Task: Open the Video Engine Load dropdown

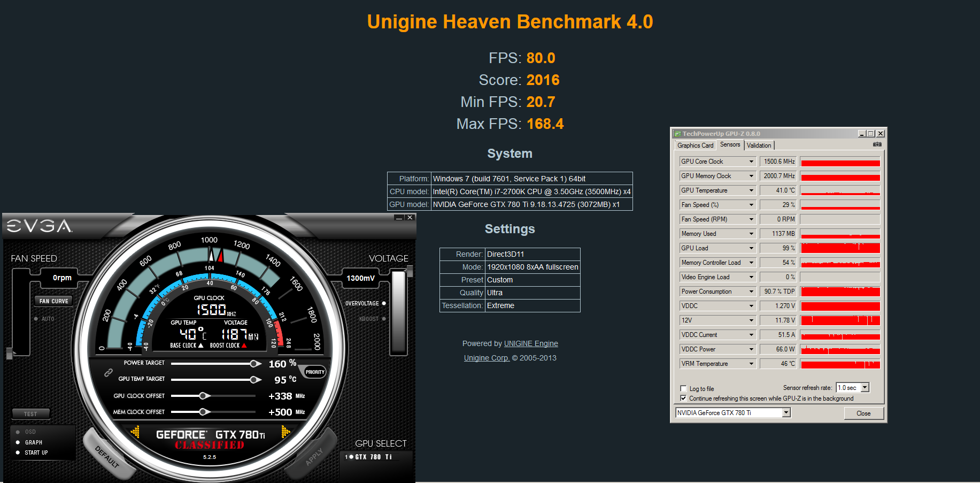Action: [751, 277]
